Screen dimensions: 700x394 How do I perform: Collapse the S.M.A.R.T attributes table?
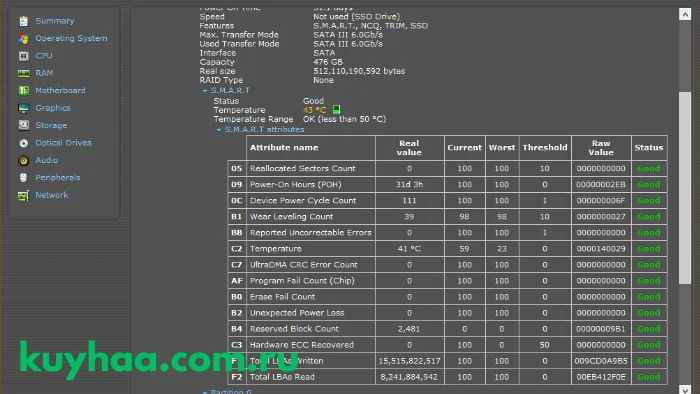pyautogui.click(x=219, y=130)
